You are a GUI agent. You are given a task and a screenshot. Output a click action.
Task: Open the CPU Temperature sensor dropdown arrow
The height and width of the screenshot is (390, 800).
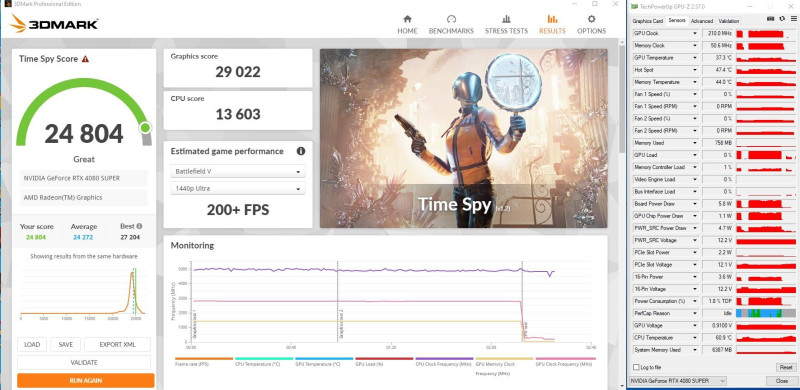click(694, 338)
